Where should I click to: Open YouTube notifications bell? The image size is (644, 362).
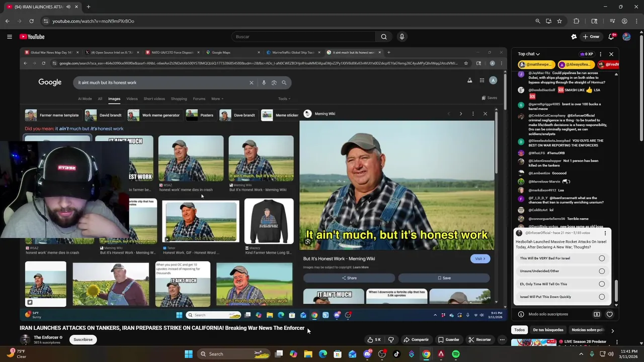(x=611, y=37)
